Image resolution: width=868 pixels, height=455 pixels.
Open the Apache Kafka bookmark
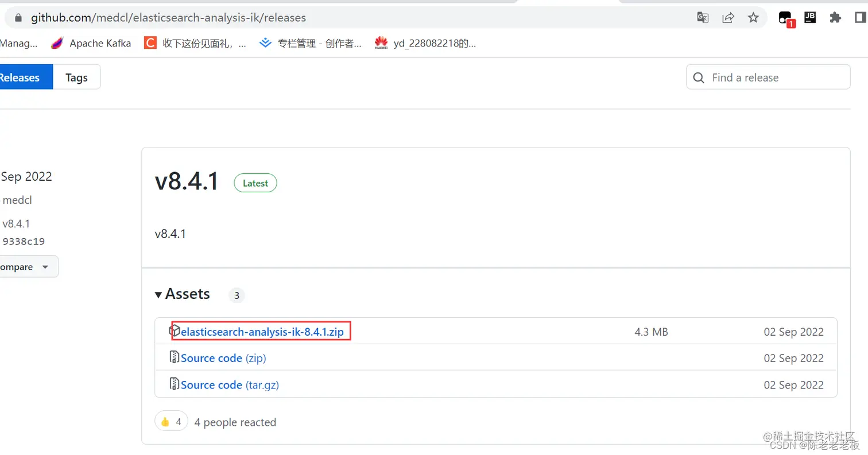pos(91,43)
